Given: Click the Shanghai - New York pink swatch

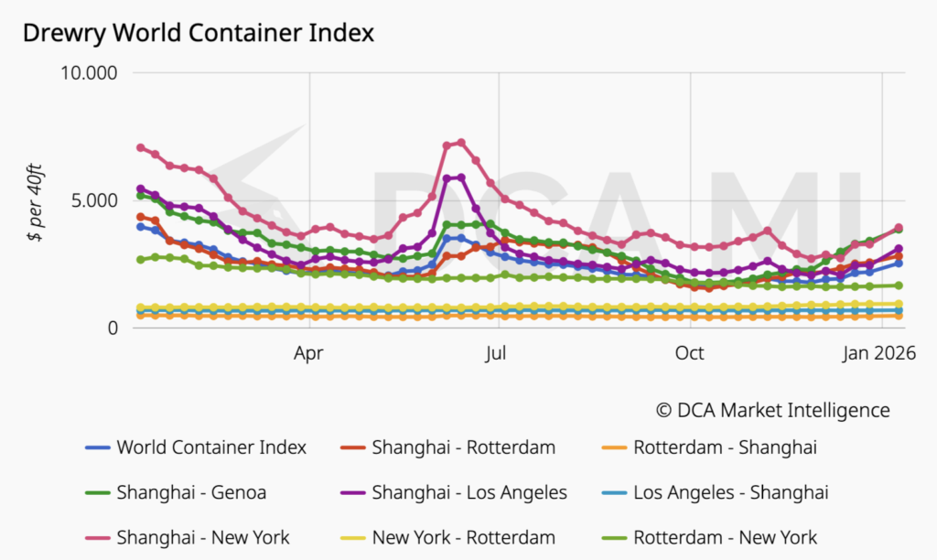Looking at the screenshot, I should tap(96, 537).
